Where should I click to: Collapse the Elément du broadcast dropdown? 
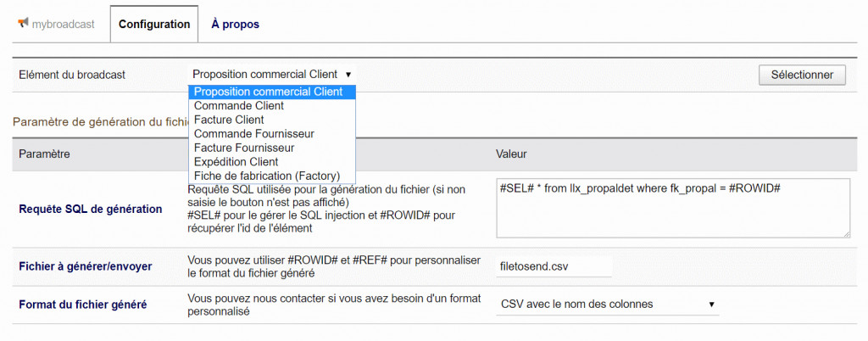pyautogui.click(x=271, y=75)
